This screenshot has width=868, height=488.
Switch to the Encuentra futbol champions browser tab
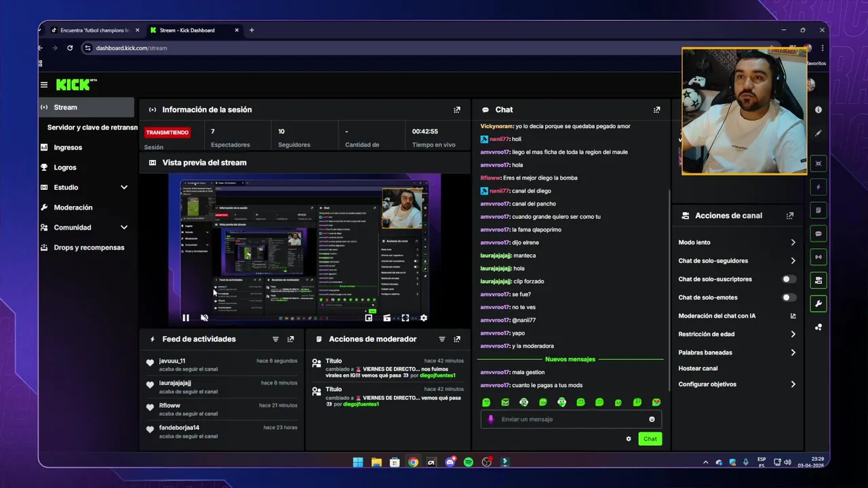coord(94,30)
